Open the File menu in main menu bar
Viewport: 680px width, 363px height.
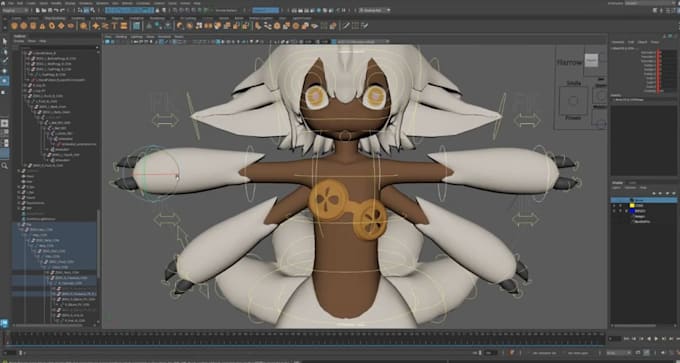11,3
